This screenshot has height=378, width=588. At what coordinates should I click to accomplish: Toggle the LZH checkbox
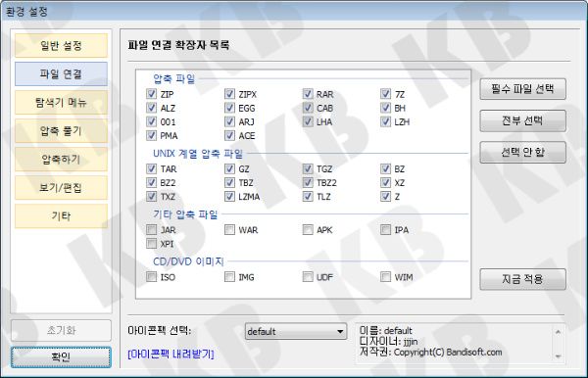pyautogui.click(x=385, y=121)
